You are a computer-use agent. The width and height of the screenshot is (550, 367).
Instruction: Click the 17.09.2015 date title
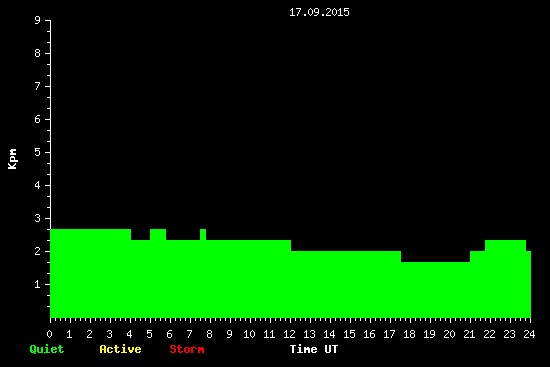pyautogui.click(x=319, y=12)
